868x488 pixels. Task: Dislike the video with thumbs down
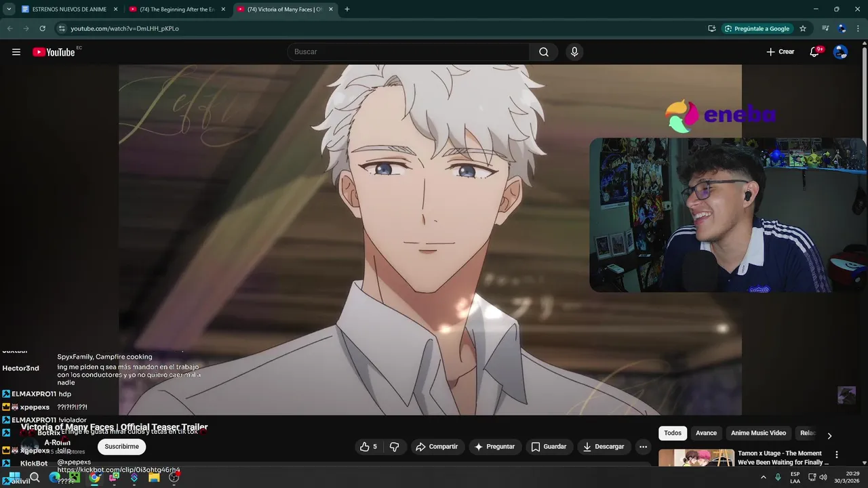click(x=394, y=447)
